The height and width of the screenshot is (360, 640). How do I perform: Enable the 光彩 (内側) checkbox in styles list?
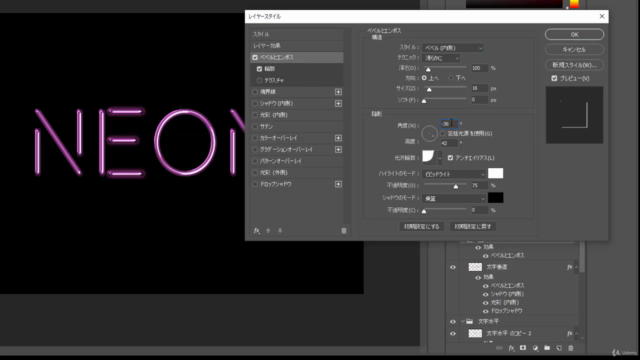(255, 115)
